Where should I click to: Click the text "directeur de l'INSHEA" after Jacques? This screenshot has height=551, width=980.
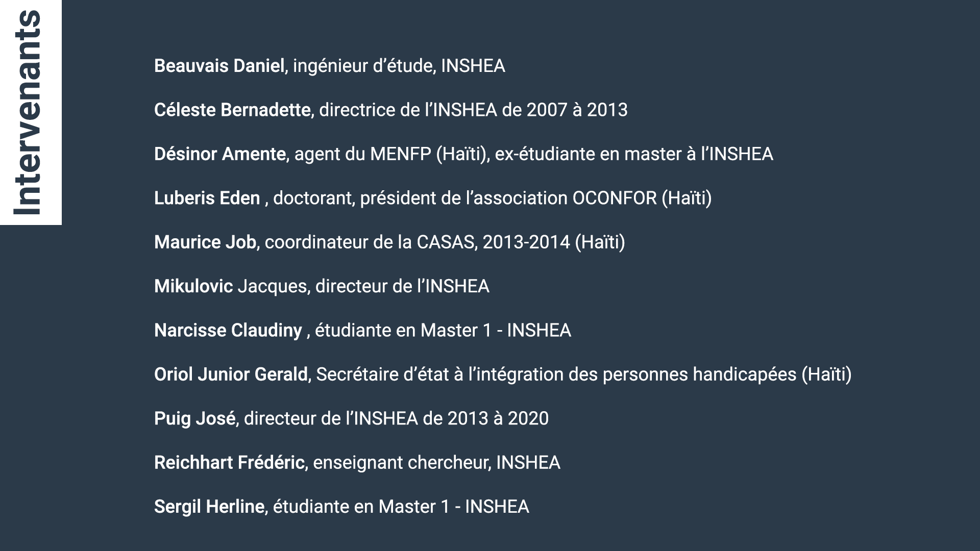(x=402, y=286)
